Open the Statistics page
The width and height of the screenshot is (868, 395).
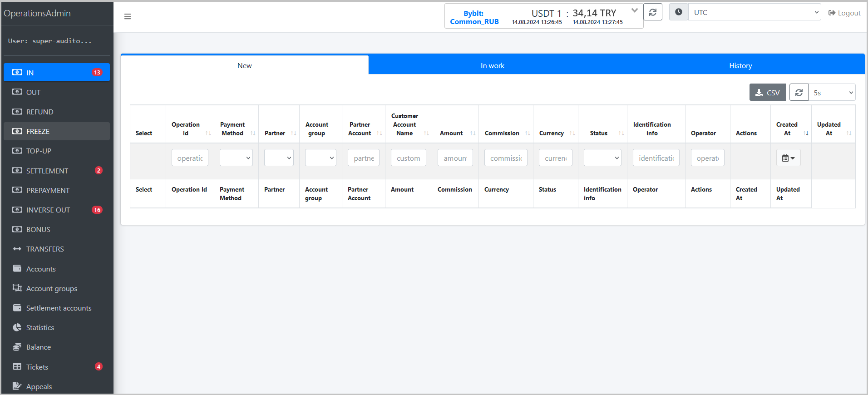tap(57, 327)
